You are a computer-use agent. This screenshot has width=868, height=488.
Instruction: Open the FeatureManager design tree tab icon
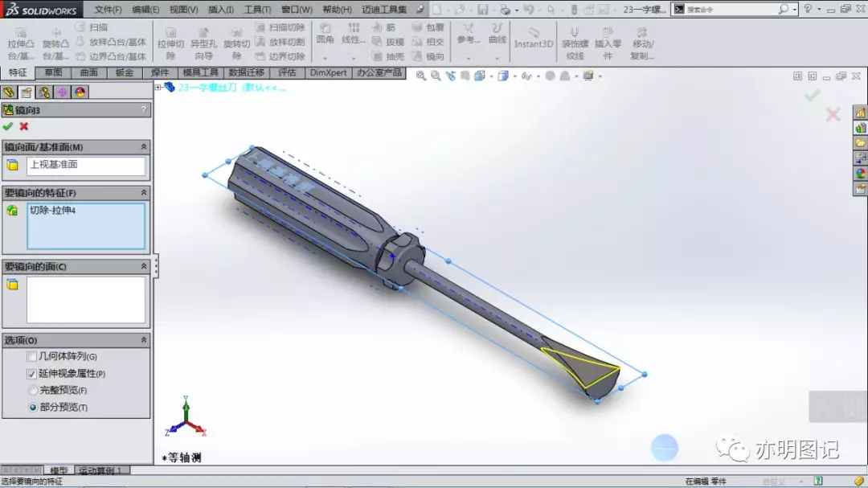point(9,92)
